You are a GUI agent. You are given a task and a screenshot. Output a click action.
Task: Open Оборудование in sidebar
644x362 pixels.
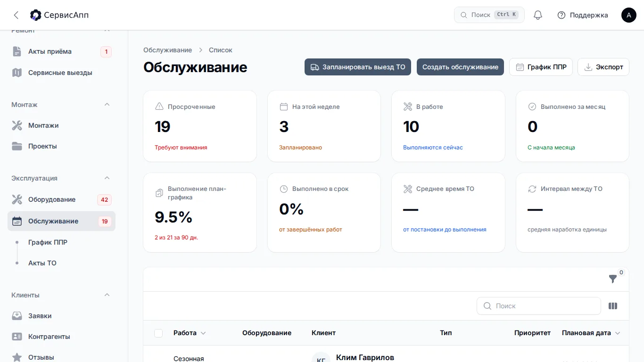61,199
